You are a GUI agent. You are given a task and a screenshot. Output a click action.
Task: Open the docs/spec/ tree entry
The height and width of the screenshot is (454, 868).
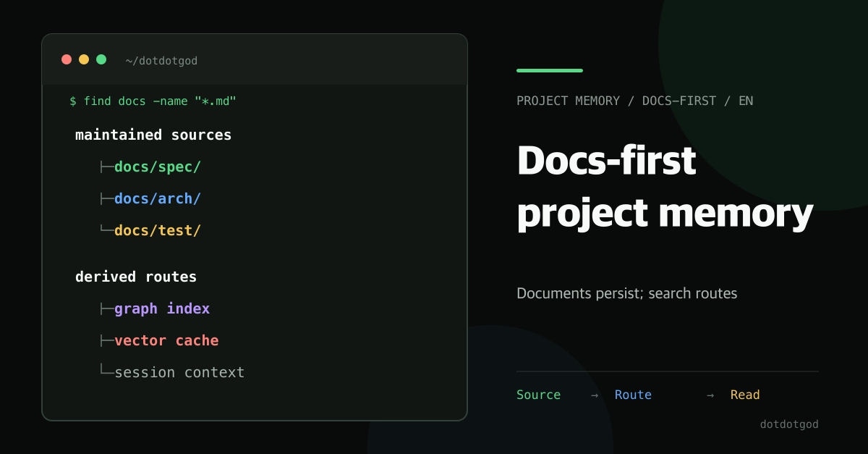click(158, 167)
